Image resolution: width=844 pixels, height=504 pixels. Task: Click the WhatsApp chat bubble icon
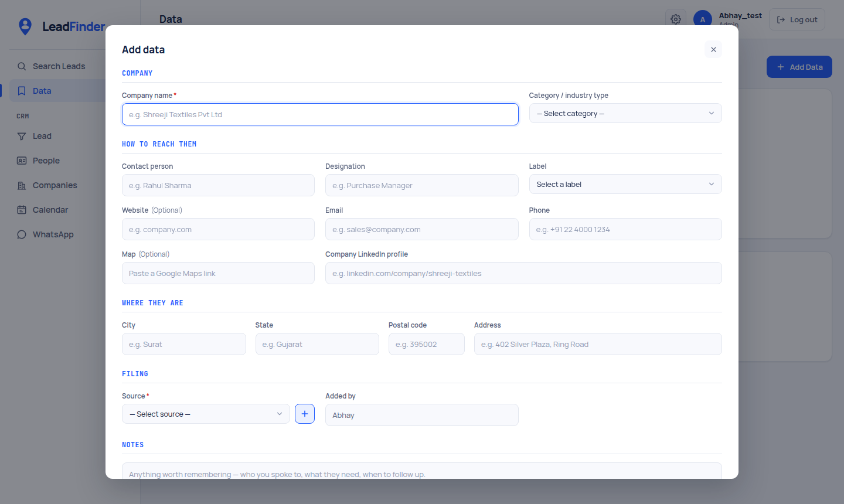point(22,234)
